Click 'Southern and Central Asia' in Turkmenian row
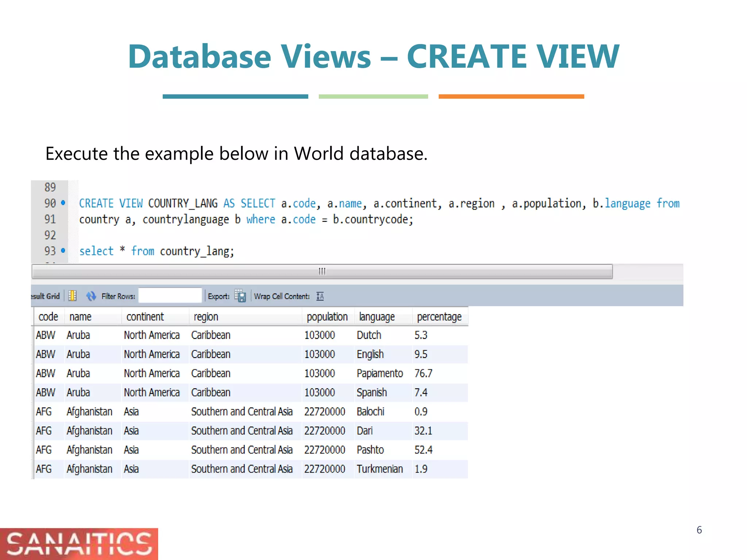Viewport: 747px width, 560px height. (242, 469)
